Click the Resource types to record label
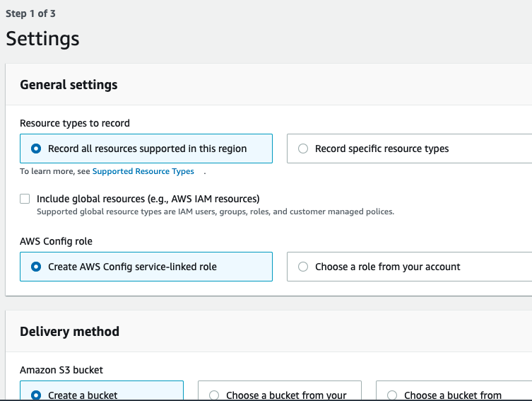Image resolution: width=532 pixels, height=401 pixels. (x=75, y=123)
